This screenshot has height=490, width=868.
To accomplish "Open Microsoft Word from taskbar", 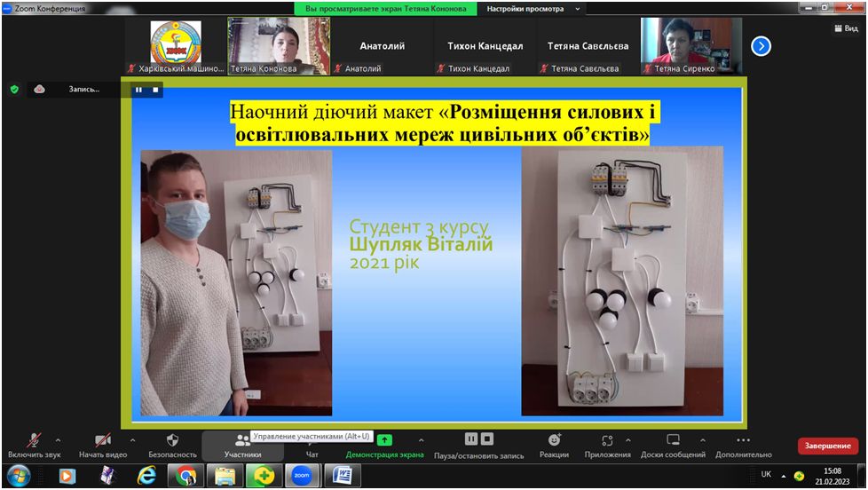I will [342, 476].
